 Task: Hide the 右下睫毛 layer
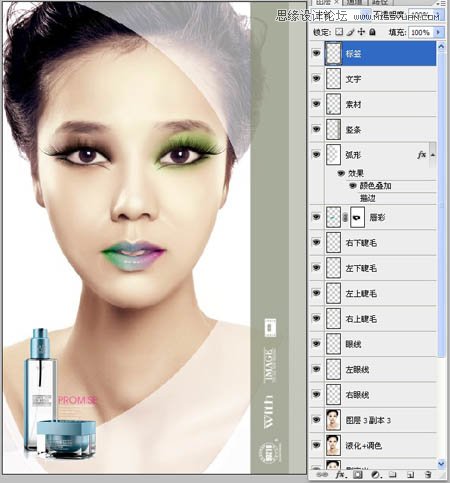coord(316,242)
